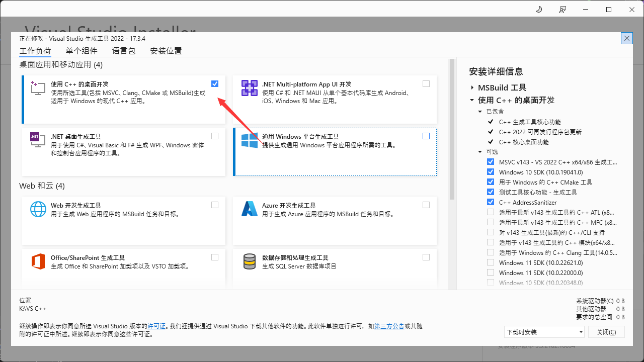
Task: Uncheck 测试工具核心功能 - 生成工具 option
Action: (x=491, y=192)
